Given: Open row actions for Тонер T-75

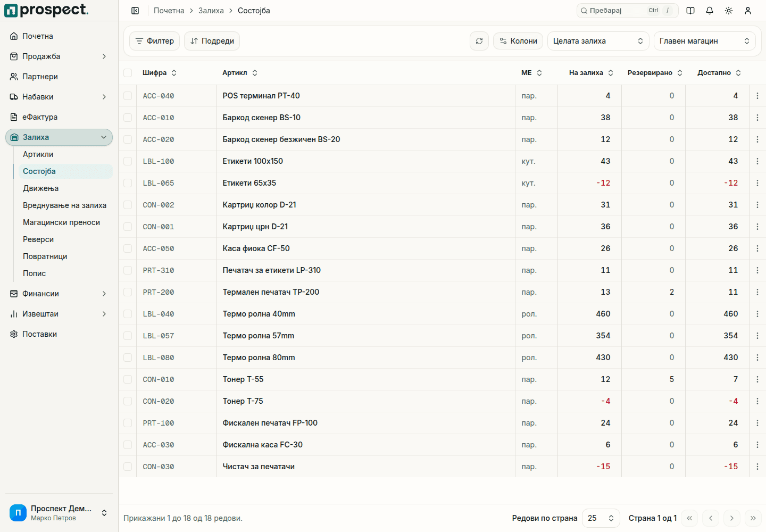Looking at the screenshot, I should (757, 401).
